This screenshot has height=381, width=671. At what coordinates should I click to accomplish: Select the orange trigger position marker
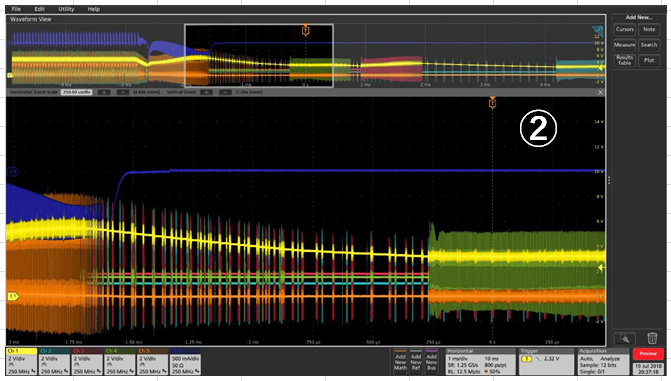pyautogui.click(x=493, y=103)
